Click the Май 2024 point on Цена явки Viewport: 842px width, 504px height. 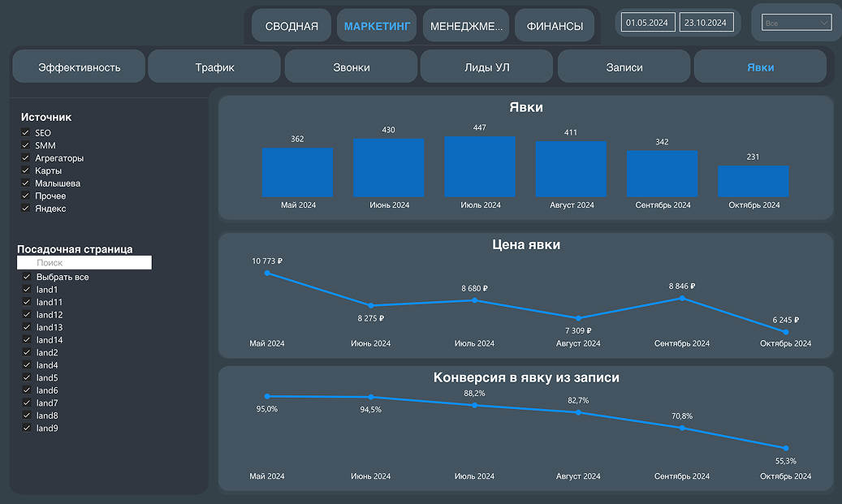point(267,274)
